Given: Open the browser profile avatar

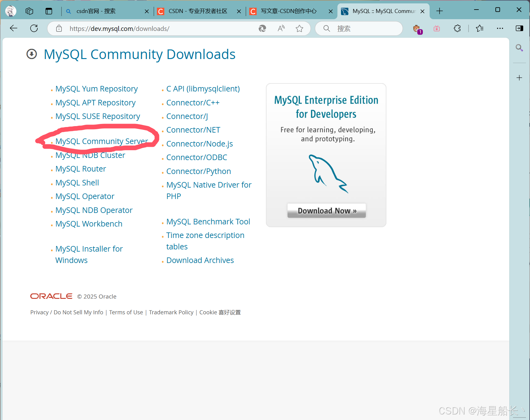Looking at the screenshot, I should [11, 11].
